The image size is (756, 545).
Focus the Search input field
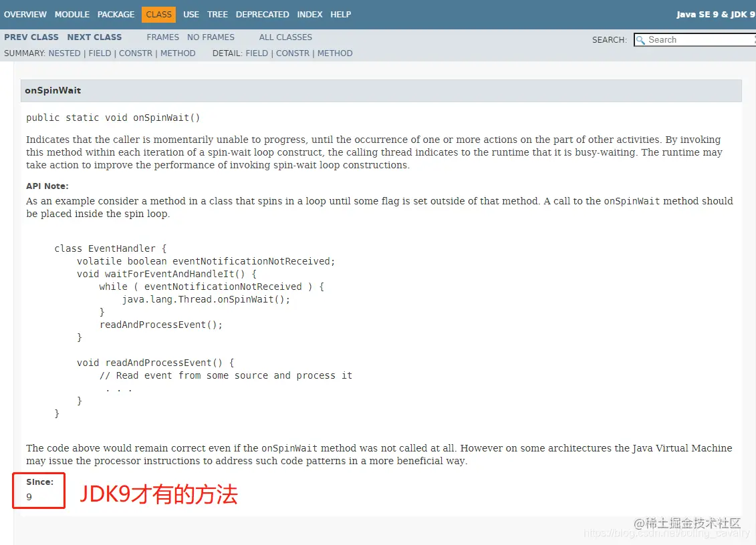click(x=696, y=40)
